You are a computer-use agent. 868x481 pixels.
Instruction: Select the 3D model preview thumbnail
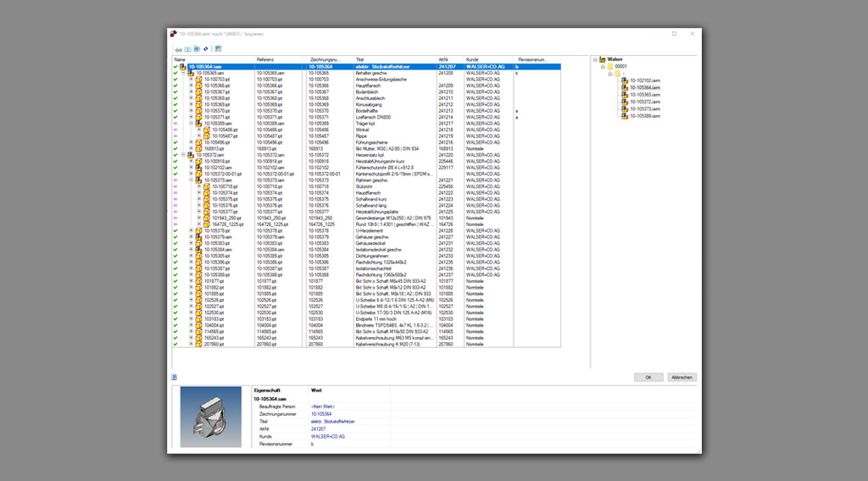point(210,417)
